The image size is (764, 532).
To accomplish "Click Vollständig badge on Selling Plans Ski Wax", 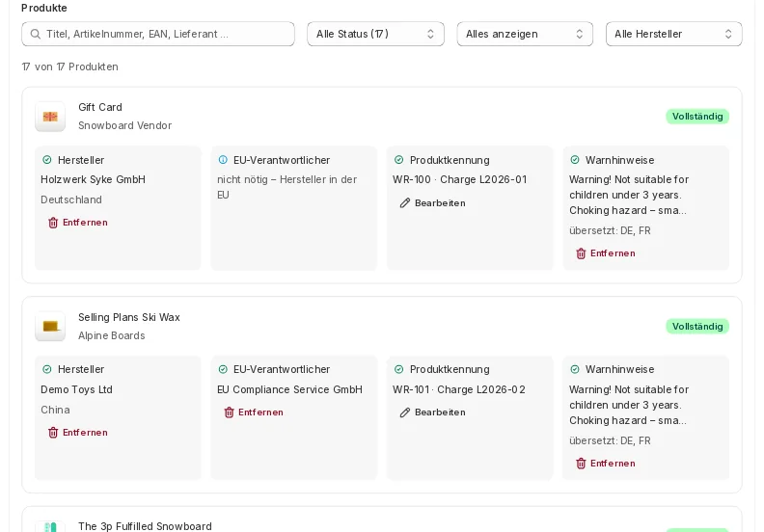I will coord(697,326).
